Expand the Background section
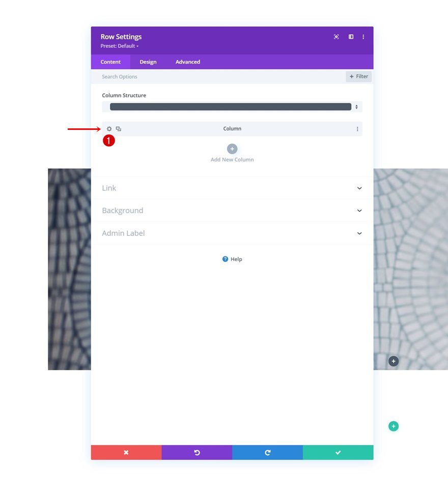Image resolution: width=448 pixels, height=488 pixels. coord(359,210)
